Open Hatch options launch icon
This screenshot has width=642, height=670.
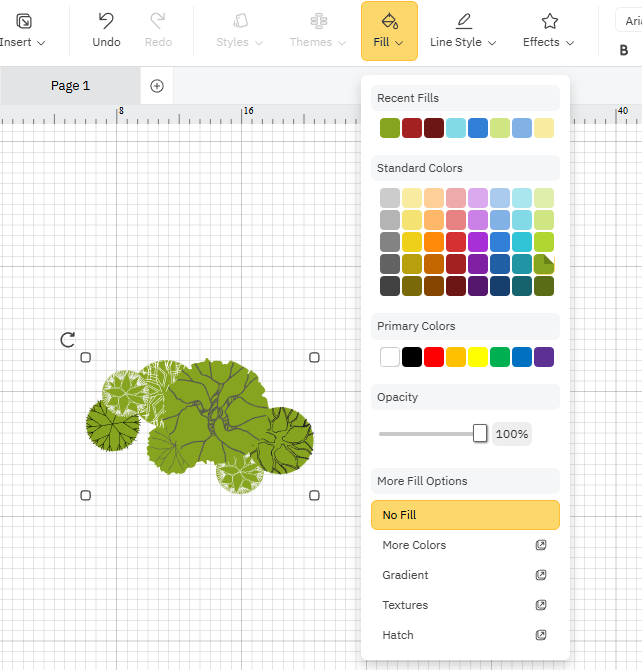pyautogui.click(x=541, y=635)
